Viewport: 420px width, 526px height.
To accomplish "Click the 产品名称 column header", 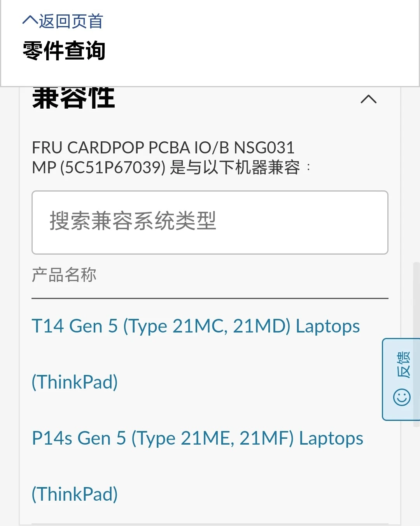I will click(64, 275).
